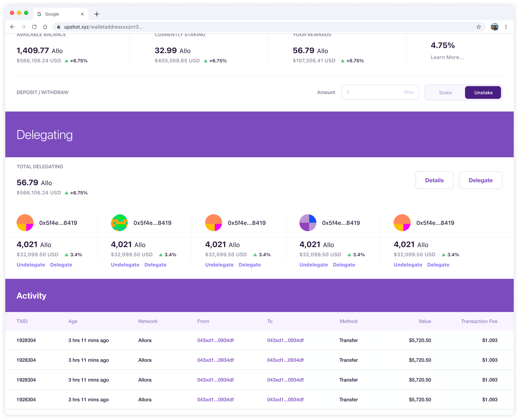Viewport: 519px width, 420px height.
Task: Switch toggle to Stake
Action: coord(445,92)
